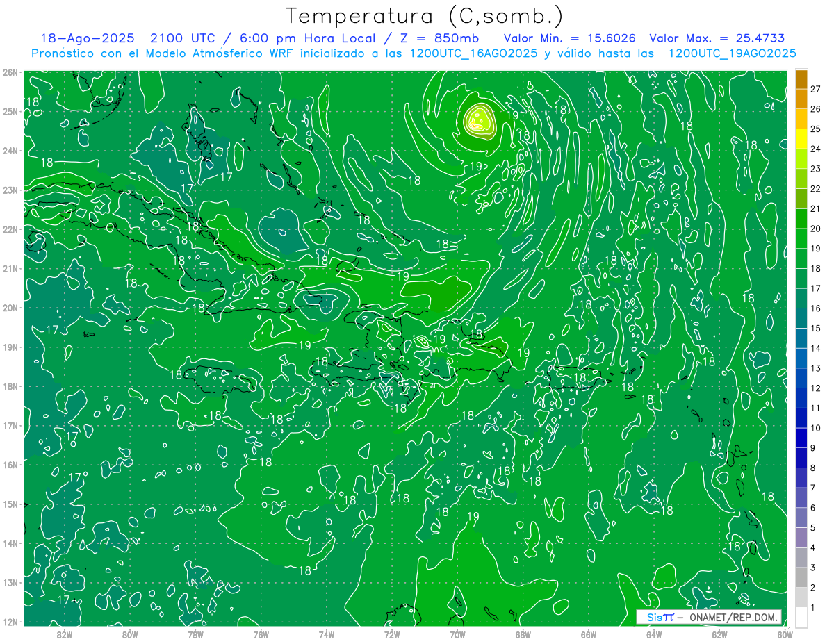Click the '12N' latitude axis label
Image resolution: width=834 pixels, height=644 pixels.
pos(10,622)
